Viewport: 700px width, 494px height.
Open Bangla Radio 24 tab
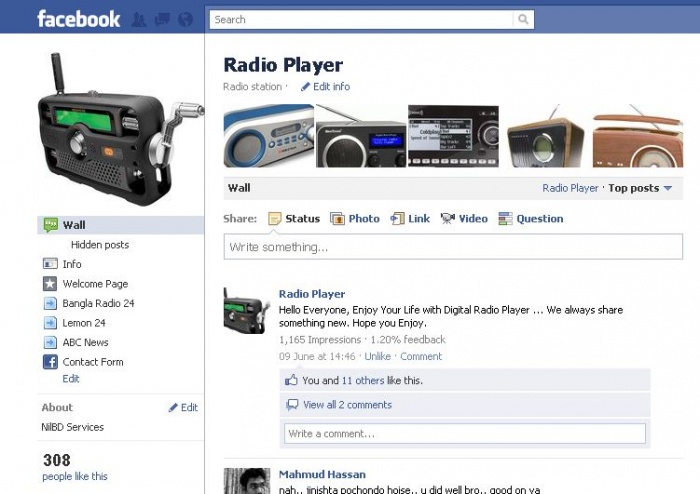[98, 303]
